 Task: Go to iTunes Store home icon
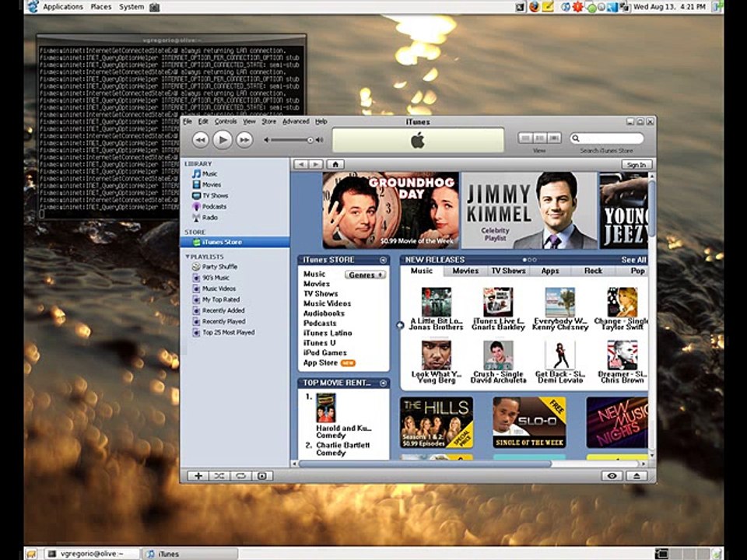pos(335,164)
